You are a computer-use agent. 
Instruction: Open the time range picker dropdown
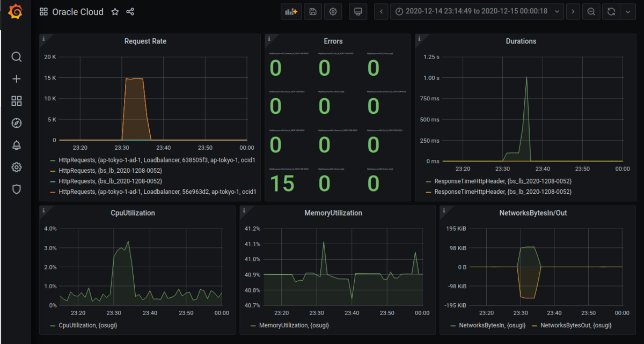coord(477,11)
